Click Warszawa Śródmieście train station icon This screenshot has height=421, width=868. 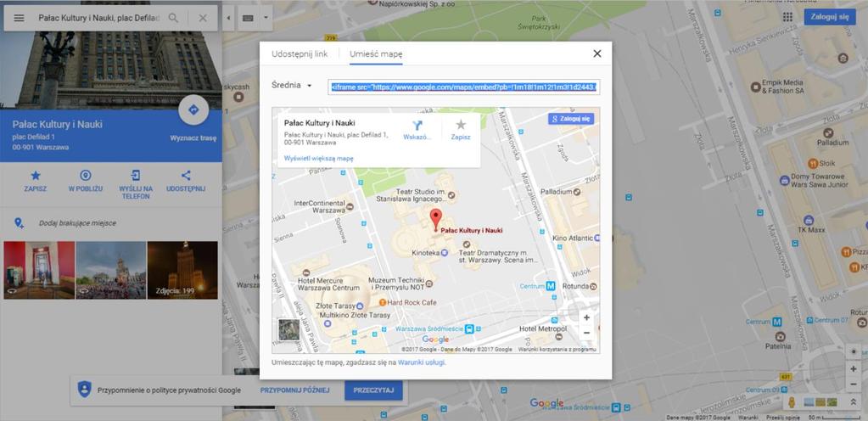[x=469, y=328]
